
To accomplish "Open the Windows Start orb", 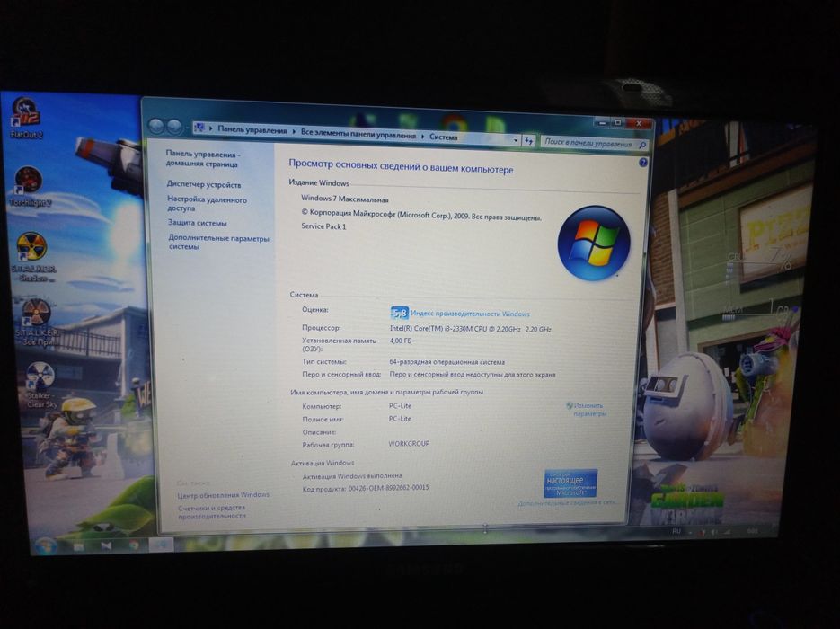I will click(45, 545).
